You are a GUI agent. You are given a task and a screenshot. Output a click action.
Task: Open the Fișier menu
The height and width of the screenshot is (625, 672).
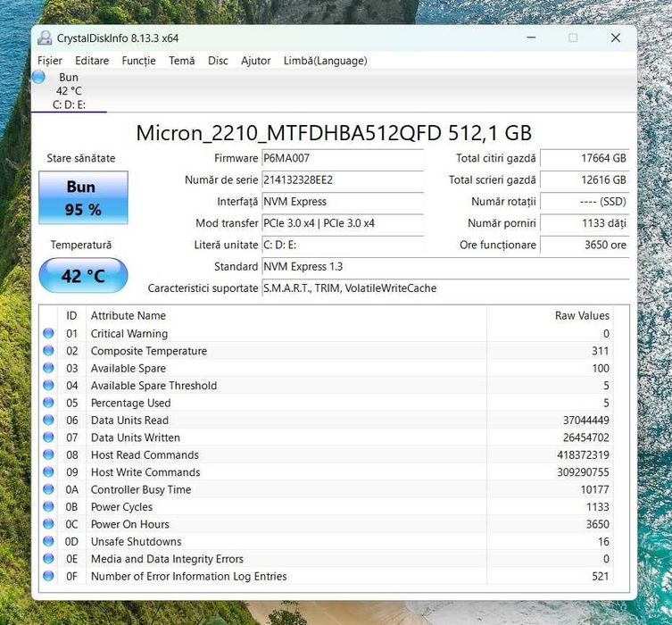pyautogui.click(x=50, y=61)
